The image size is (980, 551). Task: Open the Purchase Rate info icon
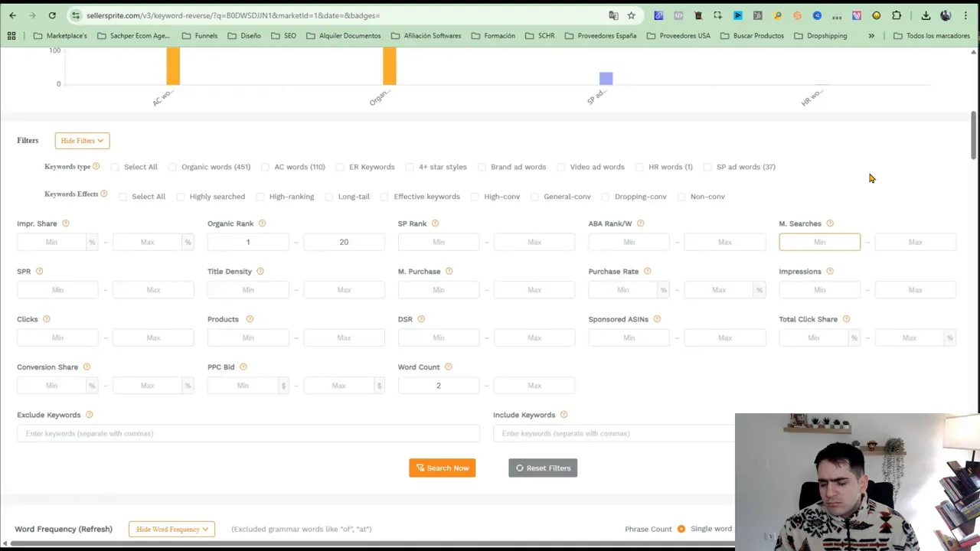[x=647, y=271]
